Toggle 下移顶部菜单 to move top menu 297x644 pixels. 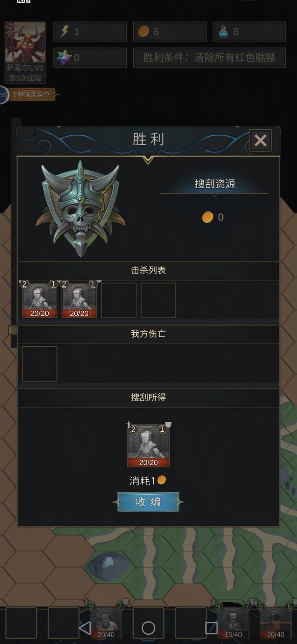30,95
